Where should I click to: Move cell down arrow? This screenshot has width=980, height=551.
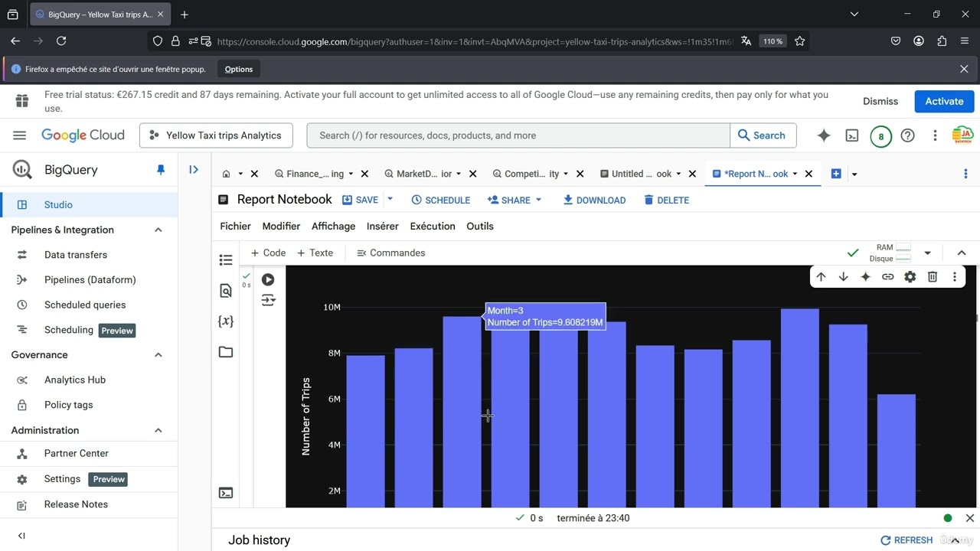843,277
